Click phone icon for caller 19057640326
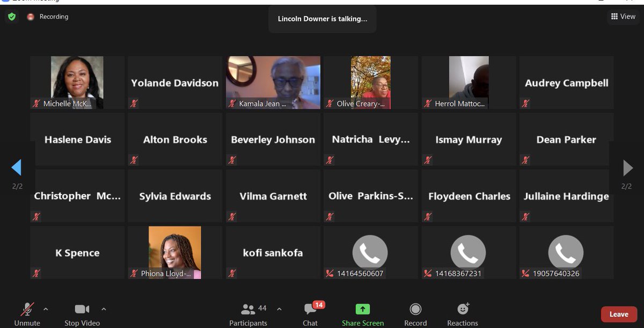This screenshot has height=328, width=644. [566, 252]
